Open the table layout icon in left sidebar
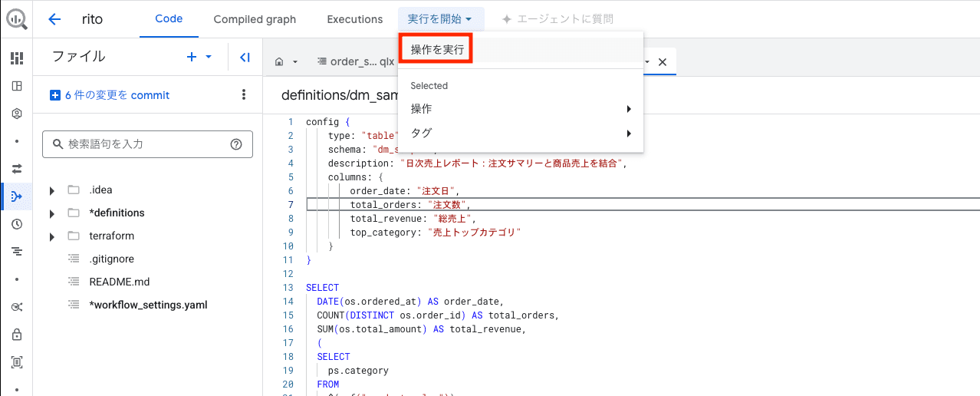 17,85
